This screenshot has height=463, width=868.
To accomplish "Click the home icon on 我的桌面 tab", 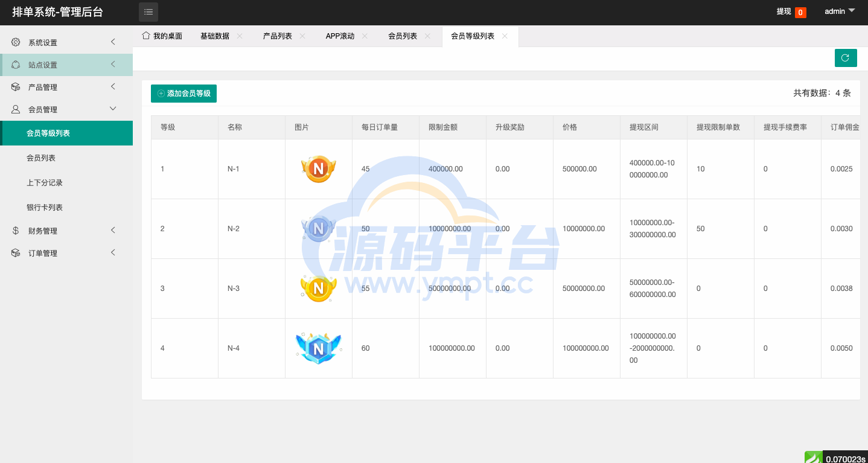I will tap(145, 36).
